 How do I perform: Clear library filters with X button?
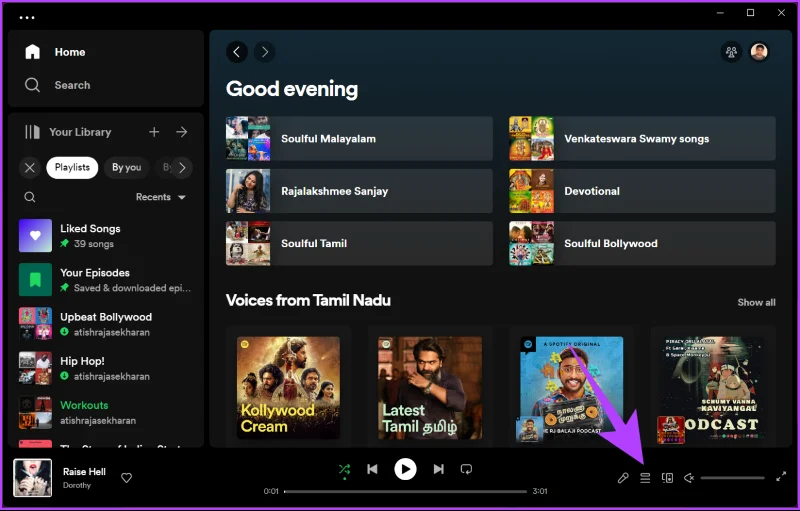pyautogui.click(x=30, y=168)
